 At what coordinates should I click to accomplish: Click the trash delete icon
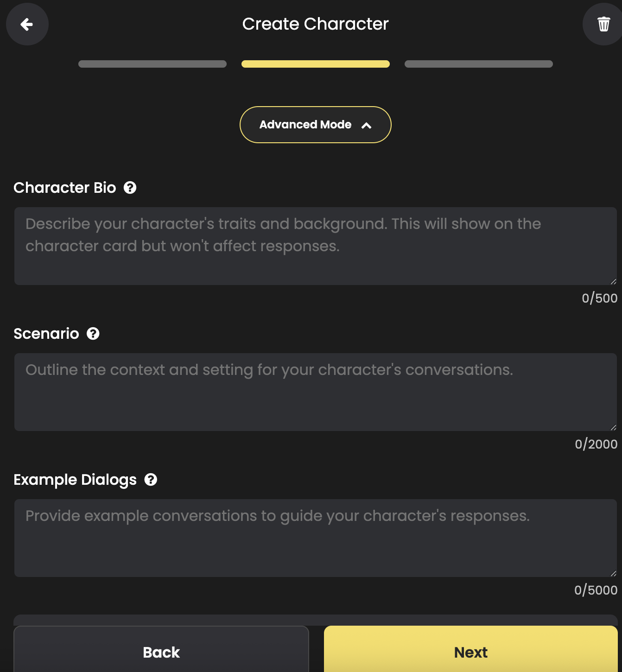click(x=603, y=24)
